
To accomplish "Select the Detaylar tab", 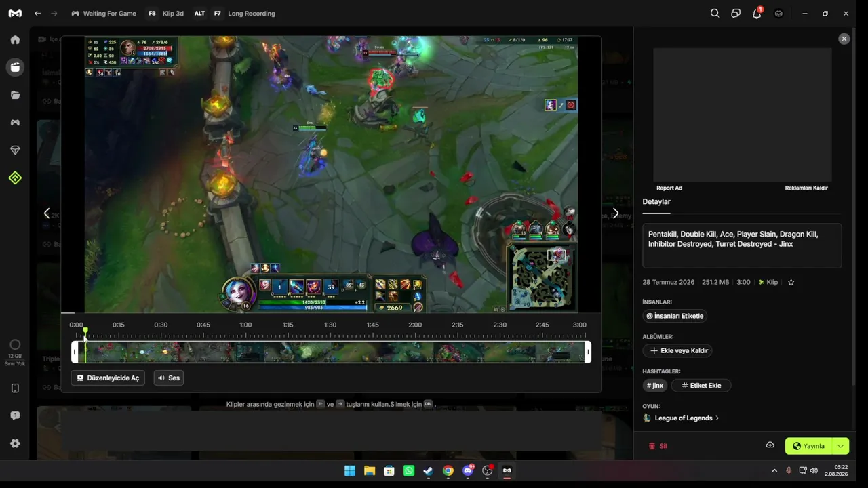I will [656, 201].
